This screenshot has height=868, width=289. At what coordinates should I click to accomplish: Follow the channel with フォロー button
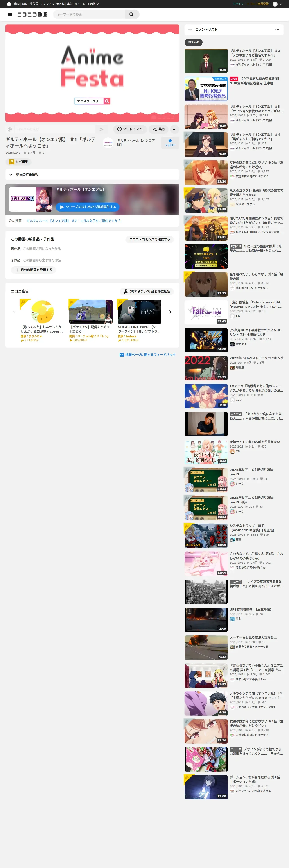tap(170, 143)
